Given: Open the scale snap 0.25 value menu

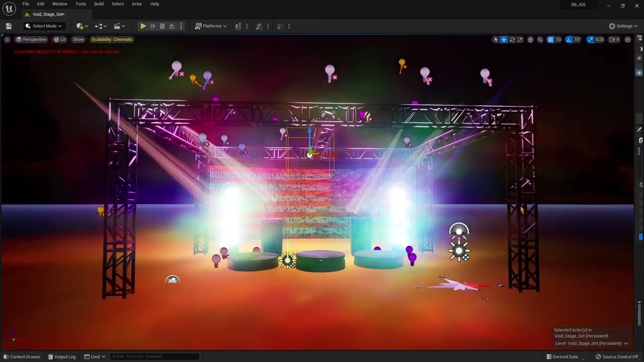Looking at the screenshot, I should pos(600,40).
